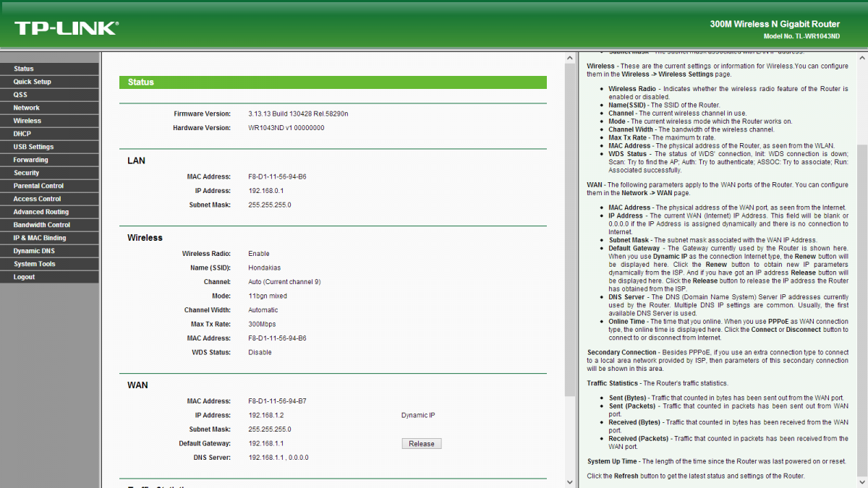
Task: Click the WDS Status help entry
Action: pos(728,162)
